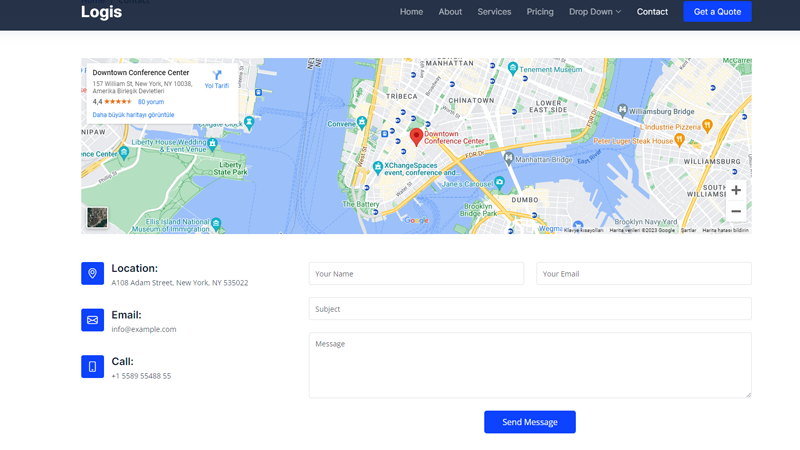
Task: Click Jane's Carousel map marker
Action: click(499, 182)
